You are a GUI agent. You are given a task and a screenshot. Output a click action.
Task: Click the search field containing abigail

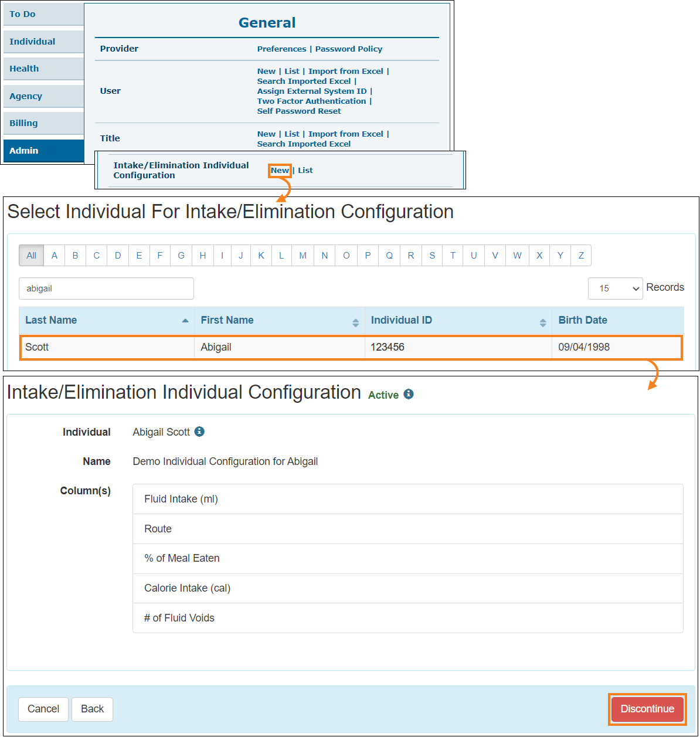coord(106,288)
